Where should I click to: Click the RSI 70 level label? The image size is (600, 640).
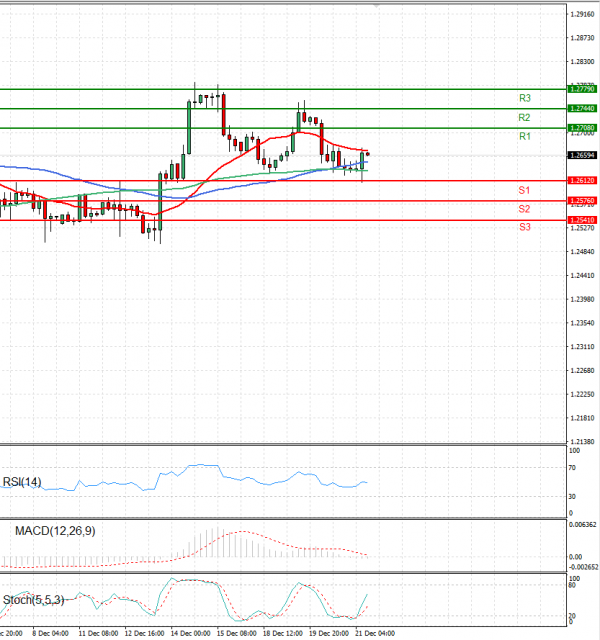[572, 468]
